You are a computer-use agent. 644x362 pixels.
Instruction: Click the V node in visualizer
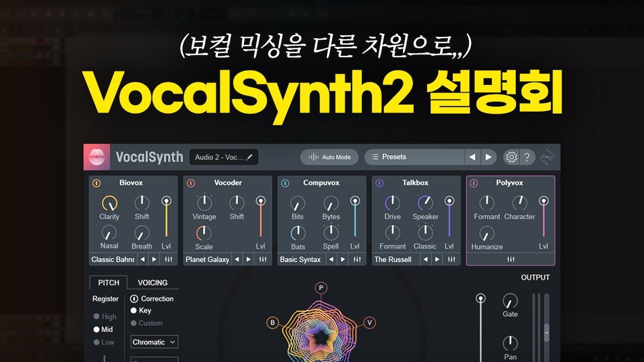coord(369,323)
